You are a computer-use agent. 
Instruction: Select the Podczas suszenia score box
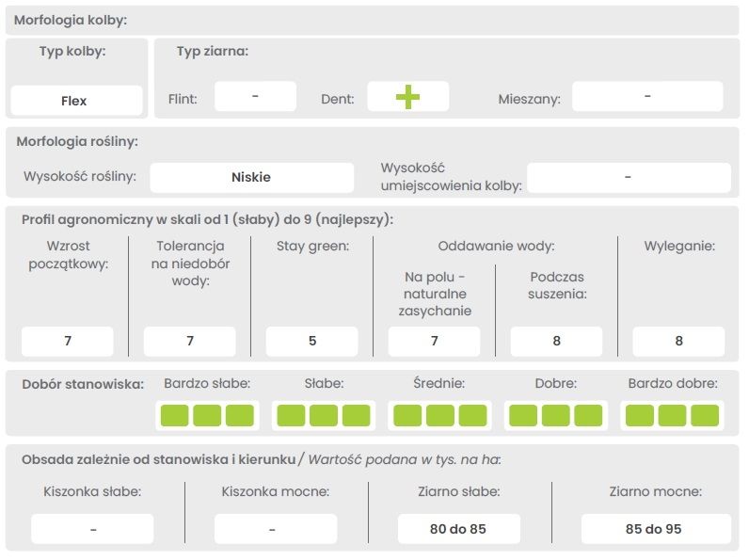coord(556,341)
